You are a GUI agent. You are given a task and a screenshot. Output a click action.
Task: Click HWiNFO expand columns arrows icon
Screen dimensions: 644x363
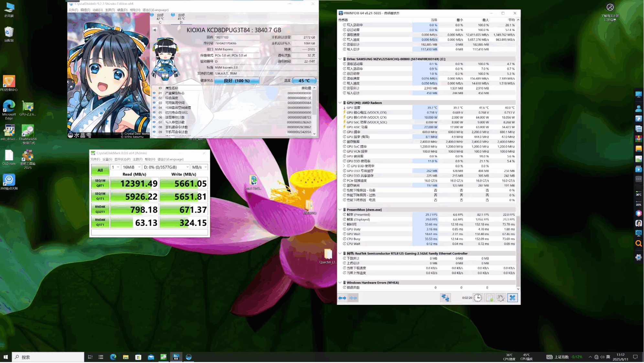pyautogui.click(x=342, y=298)
